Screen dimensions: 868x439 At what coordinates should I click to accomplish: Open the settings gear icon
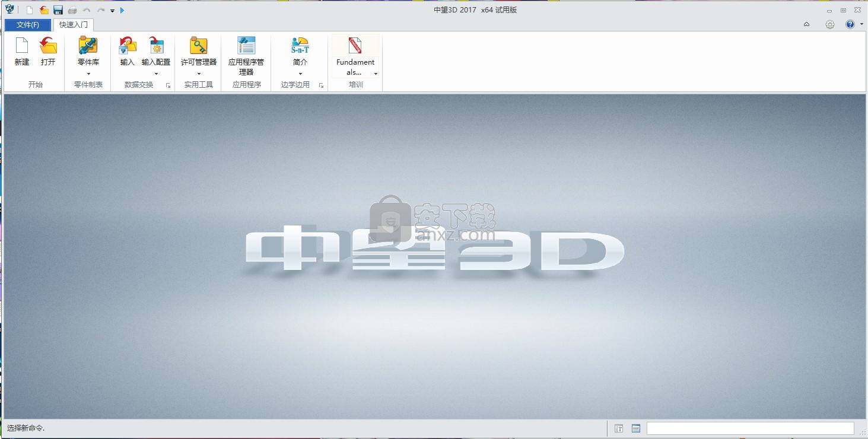click(830, 24)
